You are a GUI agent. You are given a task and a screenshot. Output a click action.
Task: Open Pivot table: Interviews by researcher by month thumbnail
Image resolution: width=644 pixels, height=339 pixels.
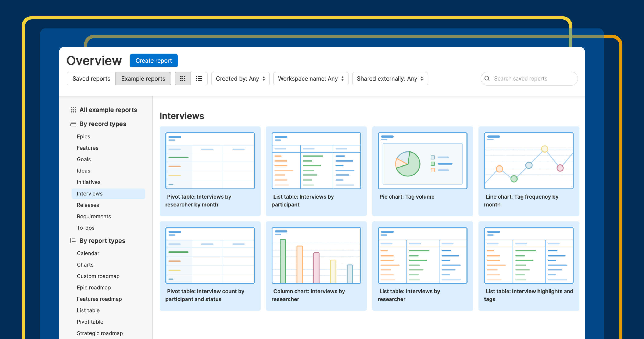[210, 161]
